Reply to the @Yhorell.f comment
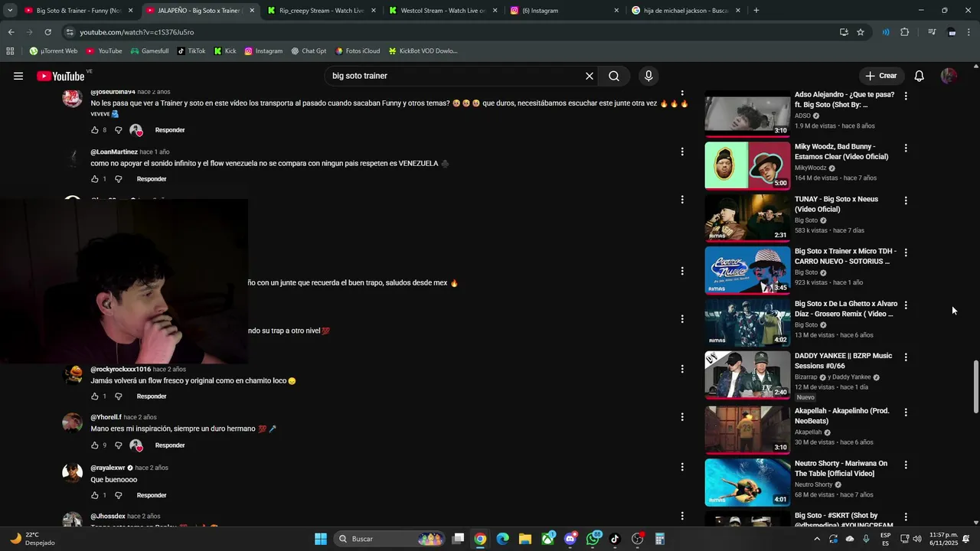This screenshot has height=551, width=980. (170, 445)
